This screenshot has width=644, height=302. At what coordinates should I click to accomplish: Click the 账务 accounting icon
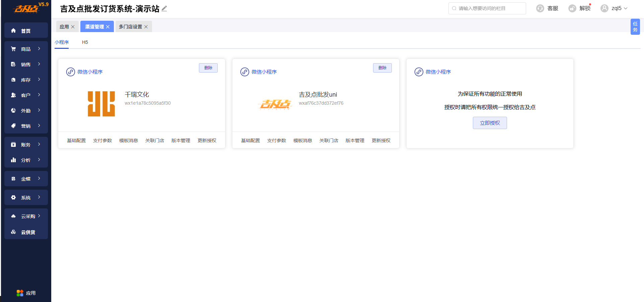tap(13, 144)
